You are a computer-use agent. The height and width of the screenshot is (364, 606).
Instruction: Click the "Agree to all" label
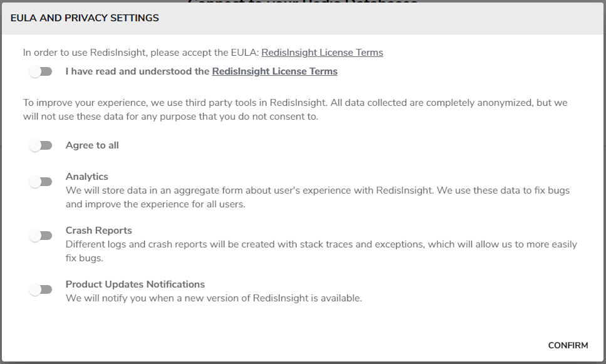[92, 145]
